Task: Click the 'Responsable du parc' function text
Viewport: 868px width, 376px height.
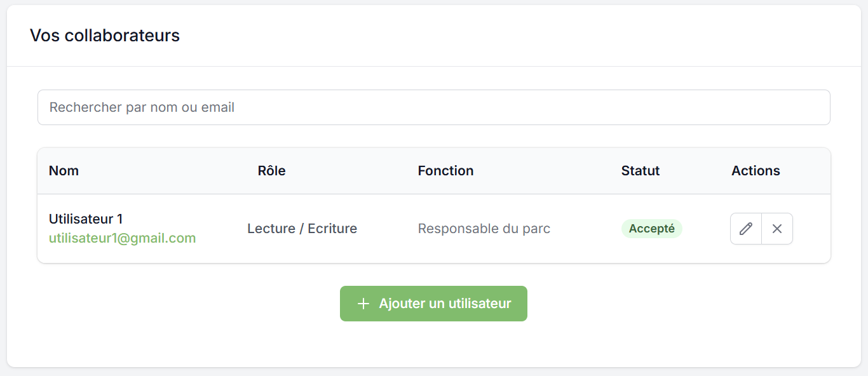Action: pos(484,229)
